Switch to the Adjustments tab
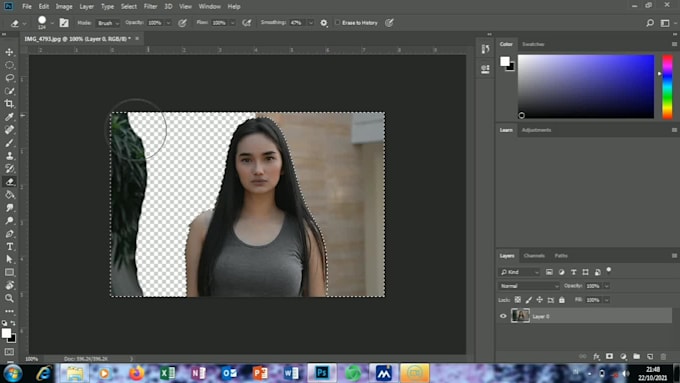 [x=536, y=130]
